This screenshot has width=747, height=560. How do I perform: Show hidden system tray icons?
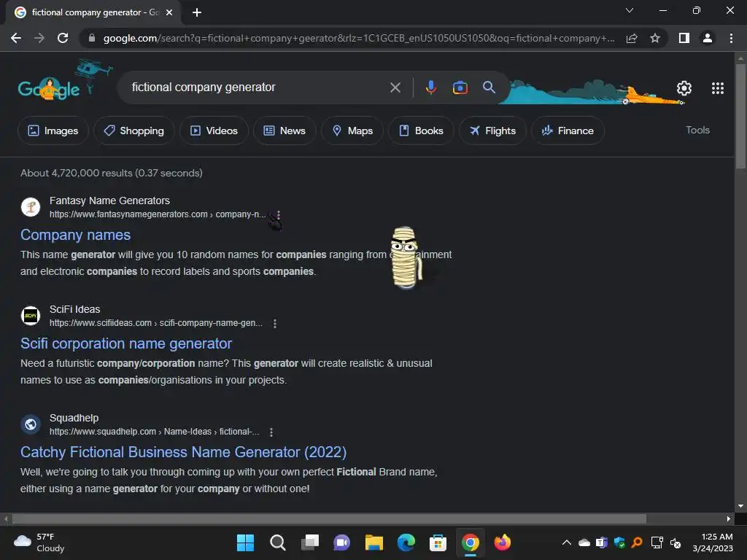(x=566, y=542)
